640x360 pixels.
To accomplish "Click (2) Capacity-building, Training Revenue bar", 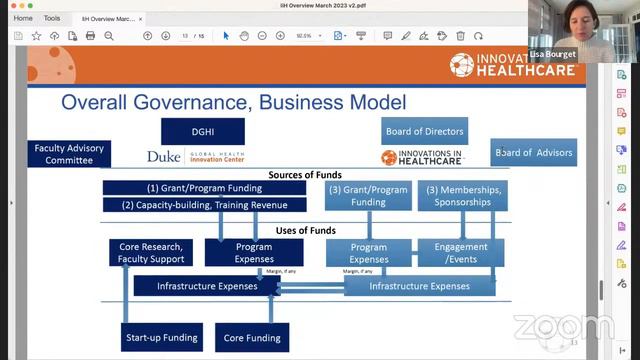I will pos(204,205).
